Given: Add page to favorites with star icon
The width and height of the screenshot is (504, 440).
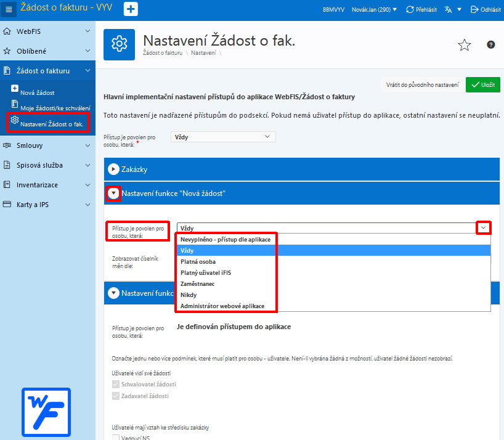Looking at the screenshot, I should click(x=464, y=45).
